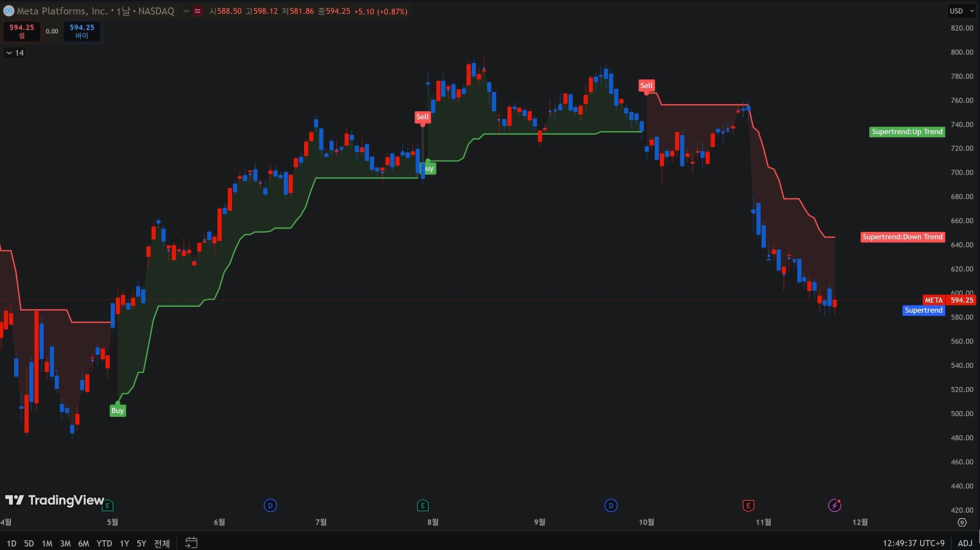Screen dimensions: 980x550
Task: Click the 12:49:37 UTC+9 timezone button
Action: click(x=914, y=543)
